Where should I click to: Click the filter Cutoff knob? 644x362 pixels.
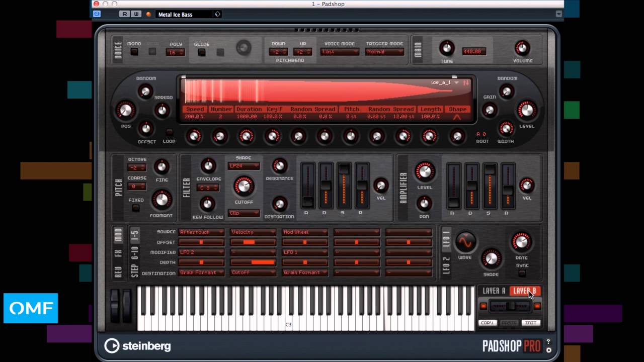[x=244, y=186]
